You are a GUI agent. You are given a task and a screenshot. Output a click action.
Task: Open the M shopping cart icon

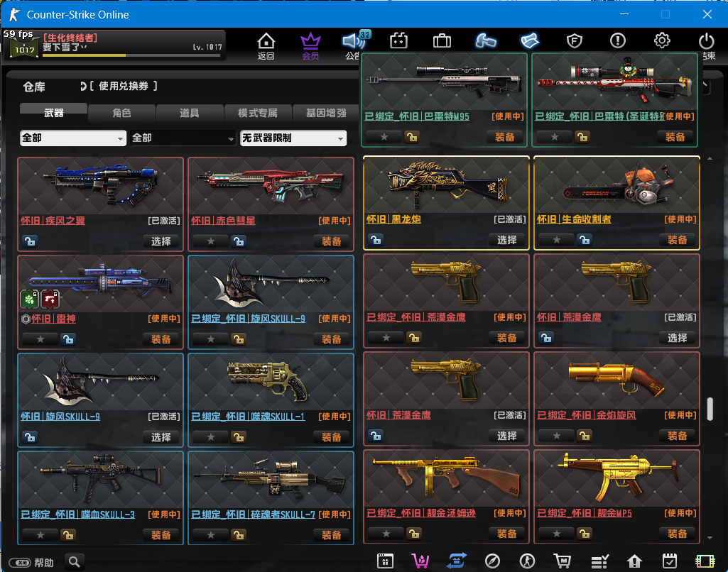[x=563, y=561]
